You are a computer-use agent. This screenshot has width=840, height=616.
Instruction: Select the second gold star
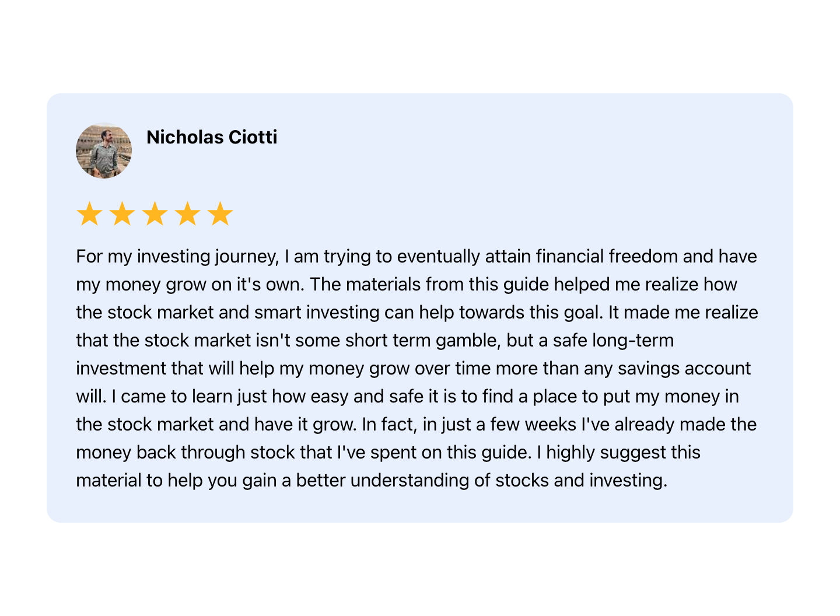pos(123,214)
